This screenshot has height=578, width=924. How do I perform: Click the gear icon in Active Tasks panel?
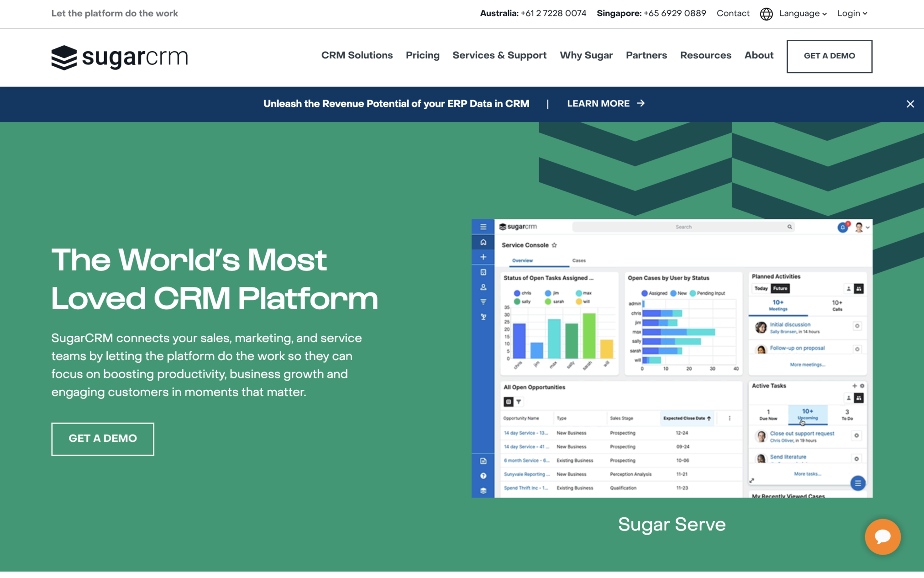(x=862, y=386)
